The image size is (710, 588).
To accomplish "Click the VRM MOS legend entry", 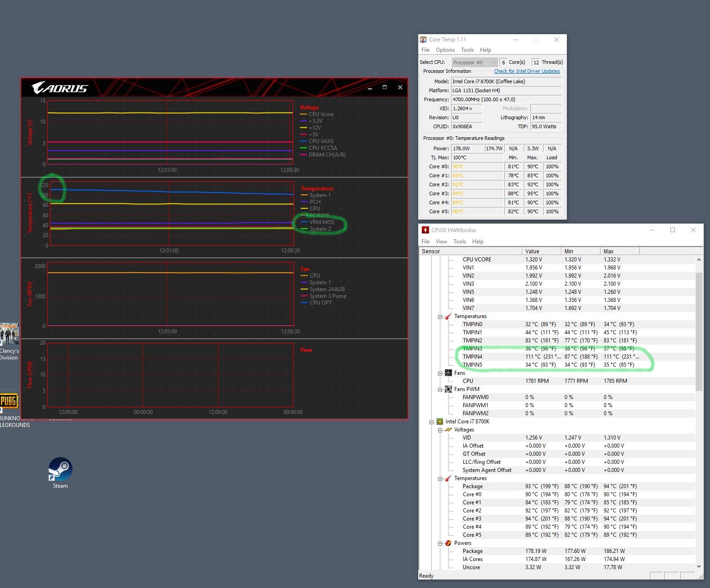I will [317, 222].
